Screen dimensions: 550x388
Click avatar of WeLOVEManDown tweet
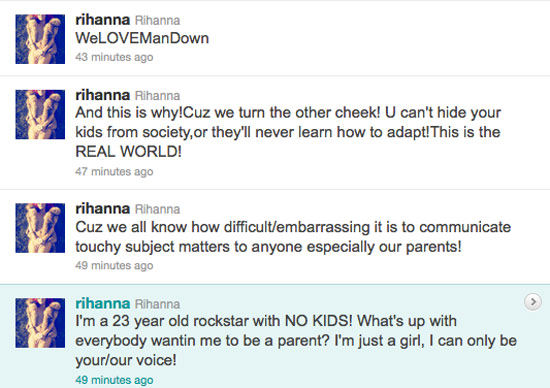(40, 39)
